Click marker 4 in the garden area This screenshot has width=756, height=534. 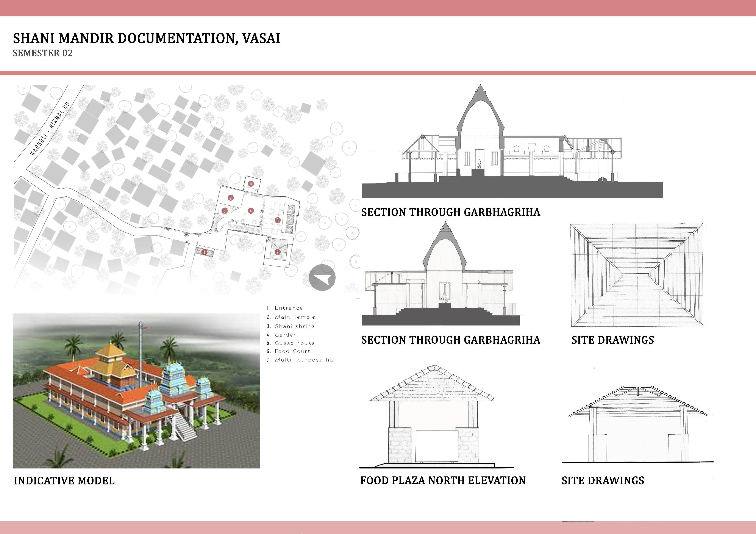[x=251, y=211]
